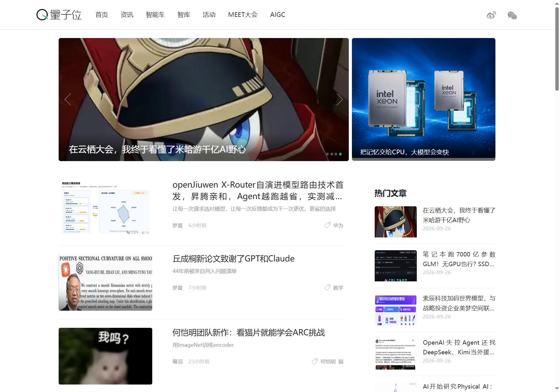
Task: Select the first carousel dot
Action: click(327, 154)
